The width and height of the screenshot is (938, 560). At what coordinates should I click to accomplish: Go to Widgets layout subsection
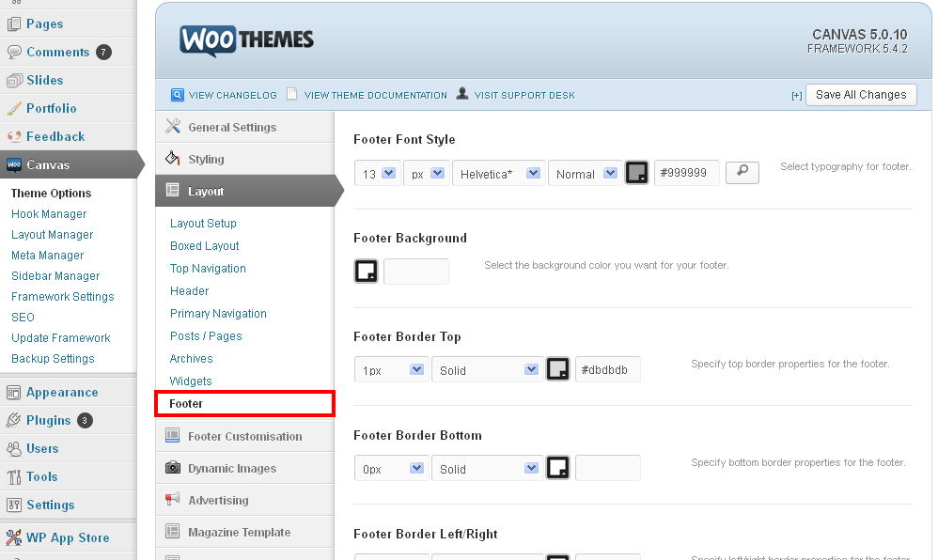click(x=191, y=381)
